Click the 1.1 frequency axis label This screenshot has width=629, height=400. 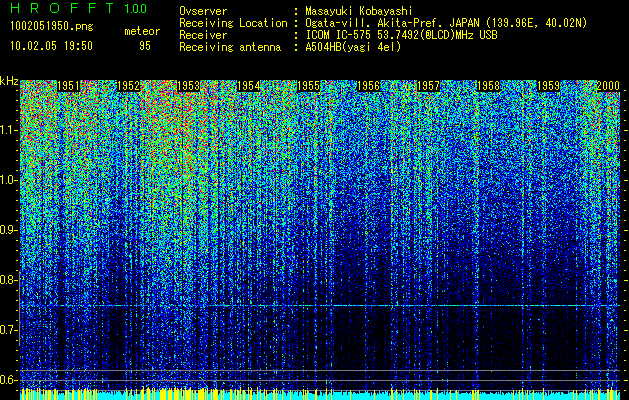click(8, 130)
